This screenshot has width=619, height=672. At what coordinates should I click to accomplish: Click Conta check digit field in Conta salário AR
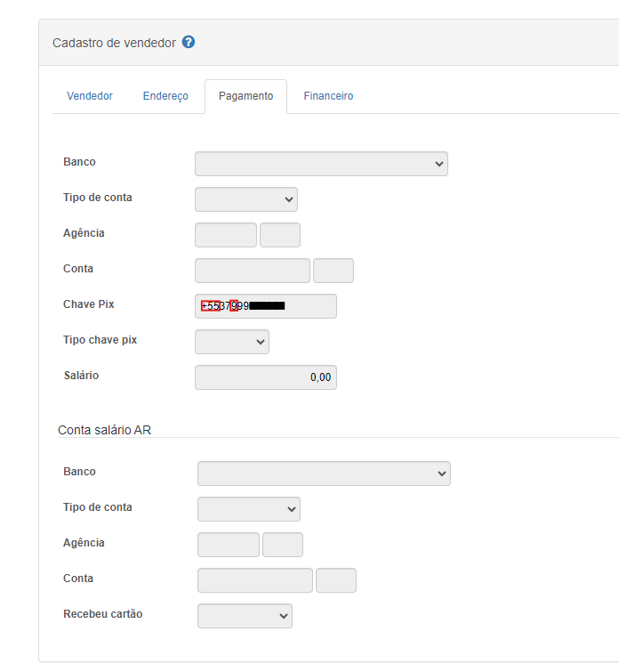pos(336,580)
